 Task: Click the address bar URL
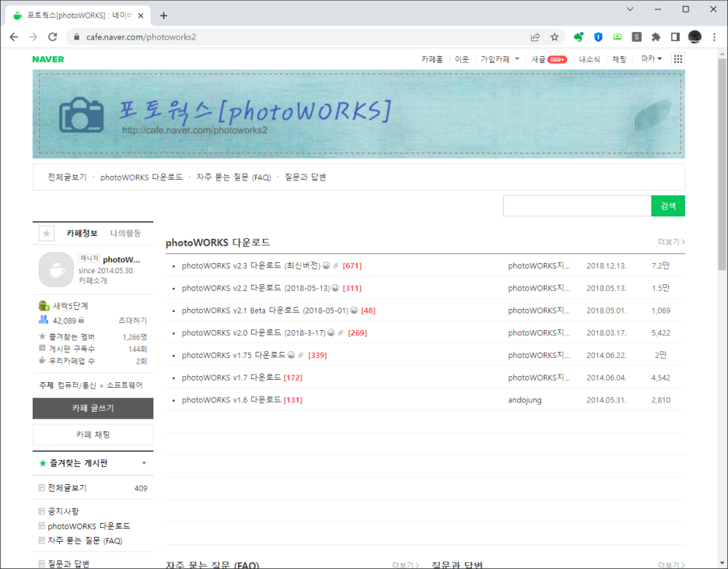[x=141, y=37]
